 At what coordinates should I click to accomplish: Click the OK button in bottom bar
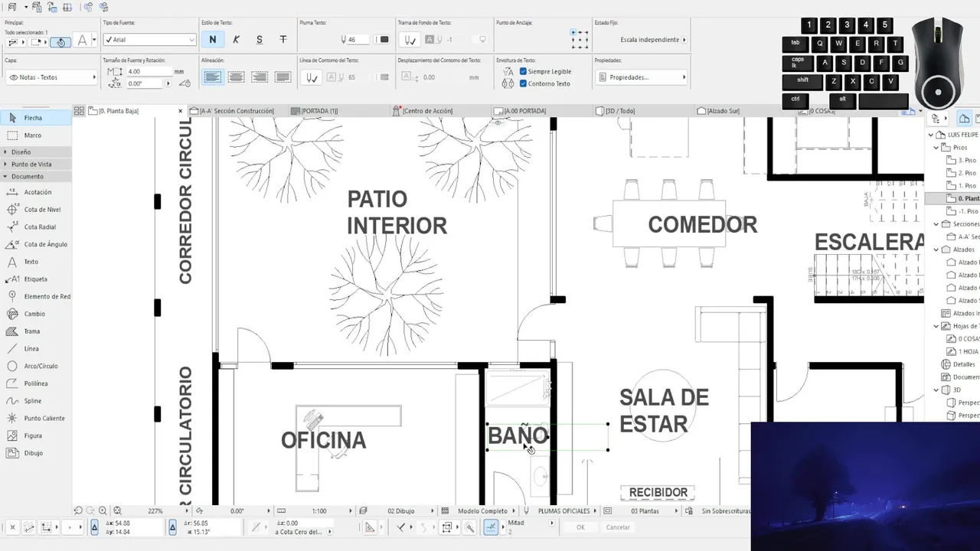coord(580,527)
